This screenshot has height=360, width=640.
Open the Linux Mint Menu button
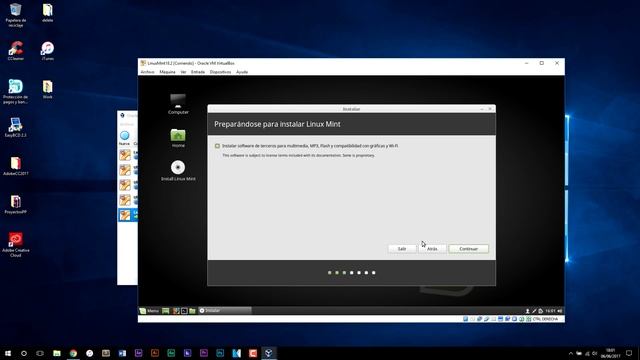[149, 311]
